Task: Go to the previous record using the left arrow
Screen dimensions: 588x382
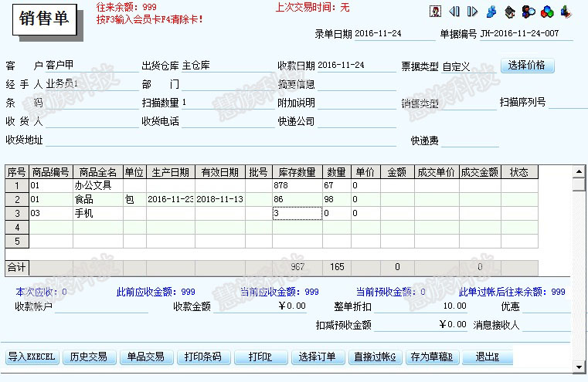Action: pyautogui.click(x=454, y=12)
